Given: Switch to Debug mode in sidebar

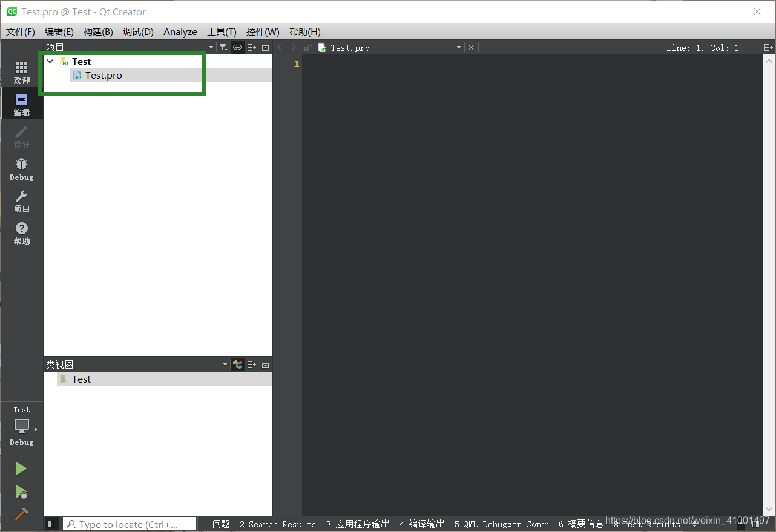Looking at the screenshot, I should [x=22, y=168].
